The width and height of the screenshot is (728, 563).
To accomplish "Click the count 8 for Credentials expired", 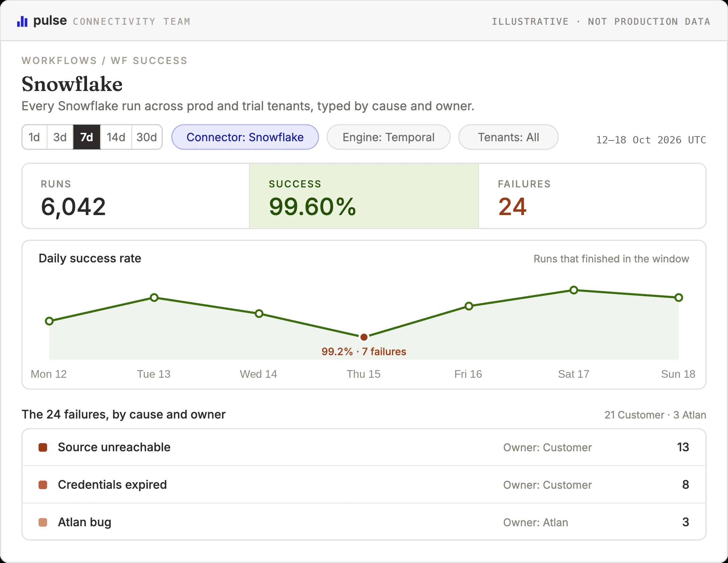I will [685, 485].
